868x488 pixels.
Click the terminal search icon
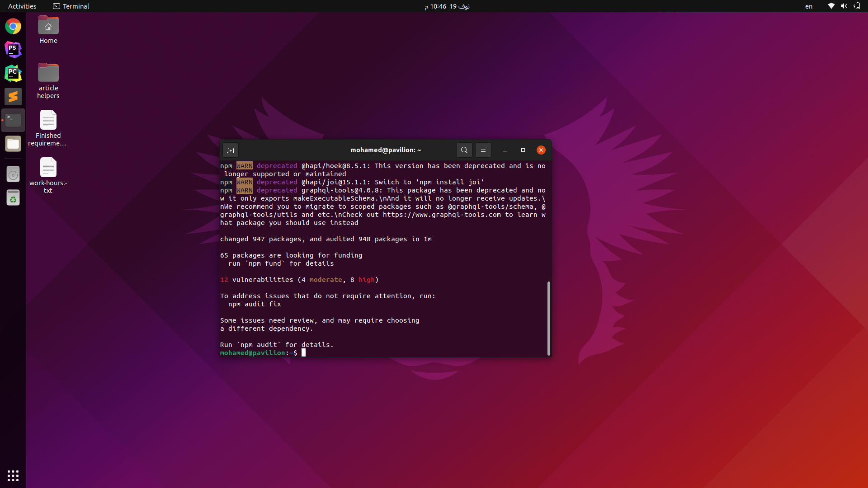[x=464, y=150]
